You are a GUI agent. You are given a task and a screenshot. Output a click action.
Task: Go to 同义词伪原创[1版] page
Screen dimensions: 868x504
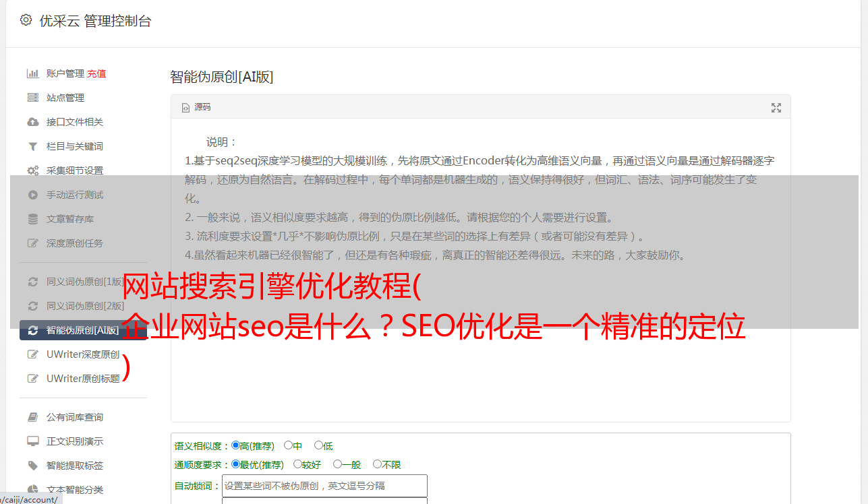coord(85,282)
